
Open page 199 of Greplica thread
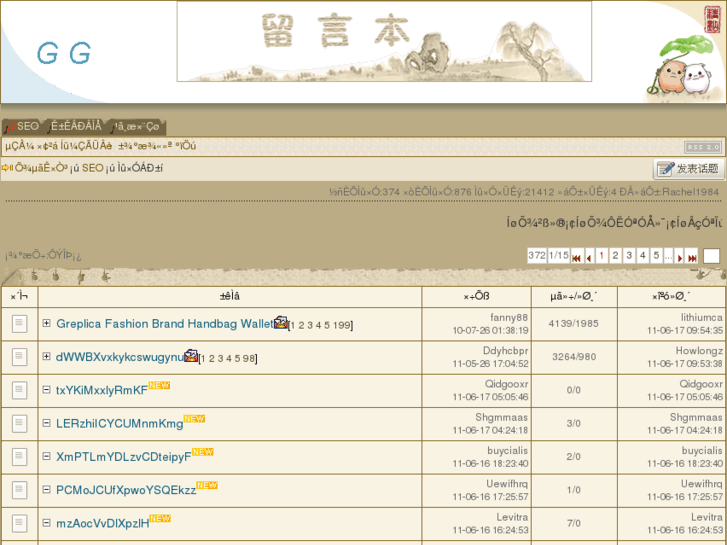click(x=341, y=326)
